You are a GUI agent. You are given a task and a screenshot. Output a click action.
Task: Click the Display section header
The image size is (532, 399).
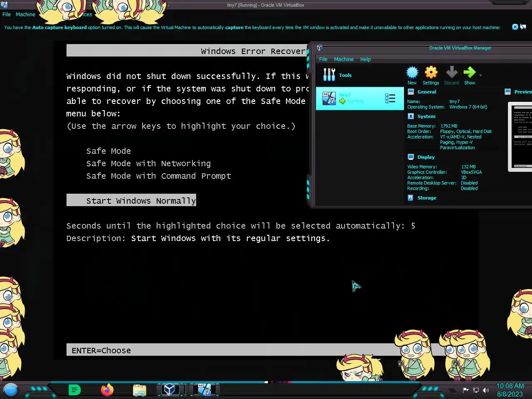pos(426,157)
